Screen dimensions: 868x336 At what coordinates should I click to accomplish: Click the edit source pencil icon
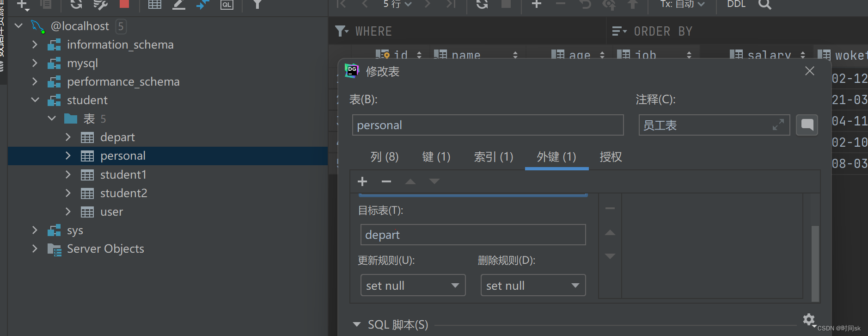(178, 4)
